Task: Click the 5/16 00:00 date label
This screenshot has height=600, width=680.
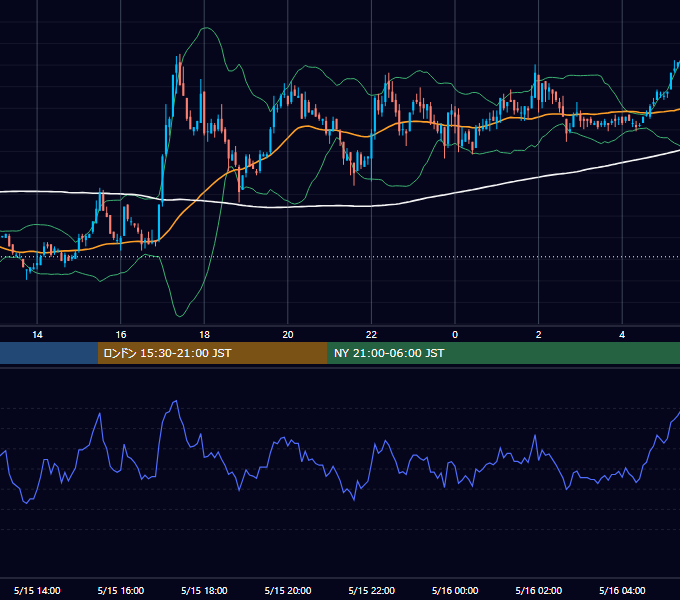Action: point(455,590)
